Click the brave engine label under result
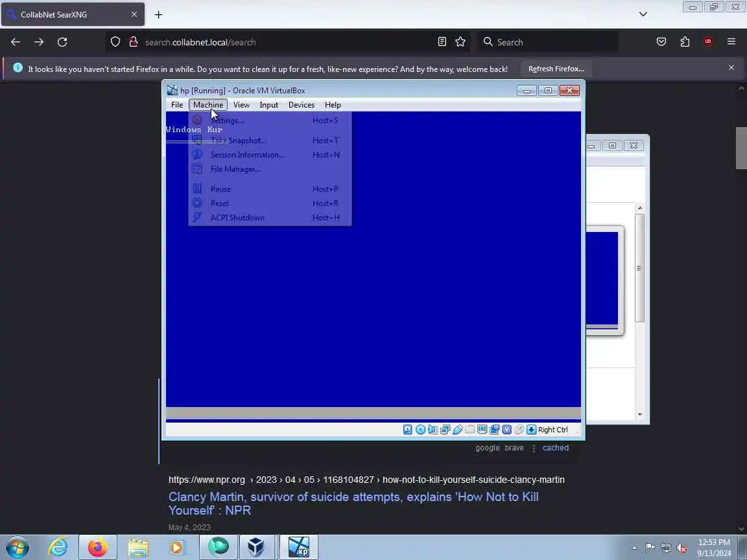747x560 pixels. (514, 448)
